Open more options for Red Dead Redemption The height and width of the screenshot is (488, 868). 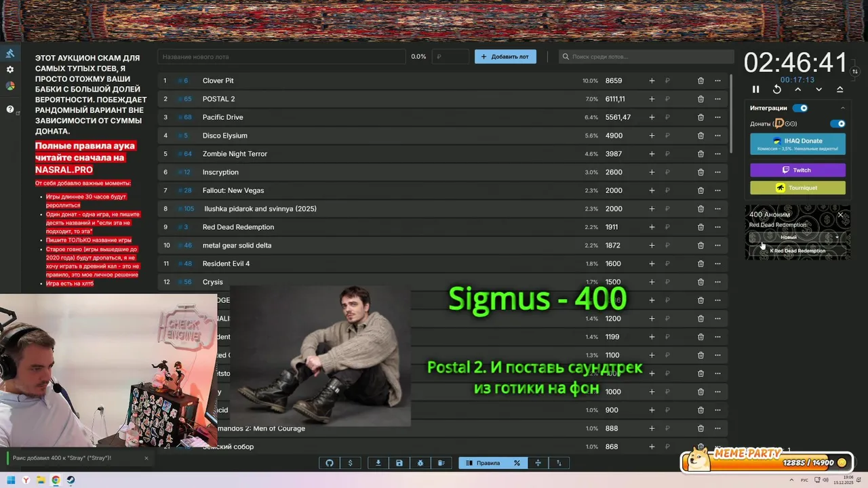click(x=717, y=227)
